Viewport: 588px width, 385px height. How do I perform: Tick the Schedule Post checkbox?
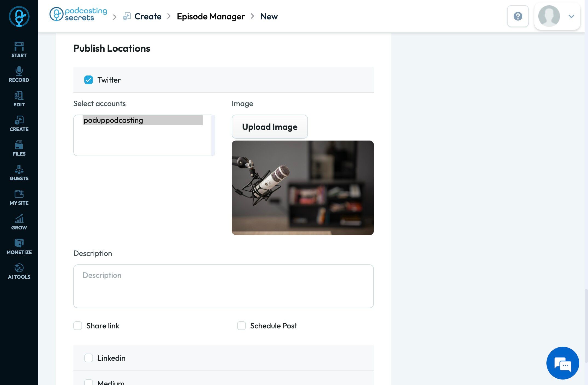(241, 326)
